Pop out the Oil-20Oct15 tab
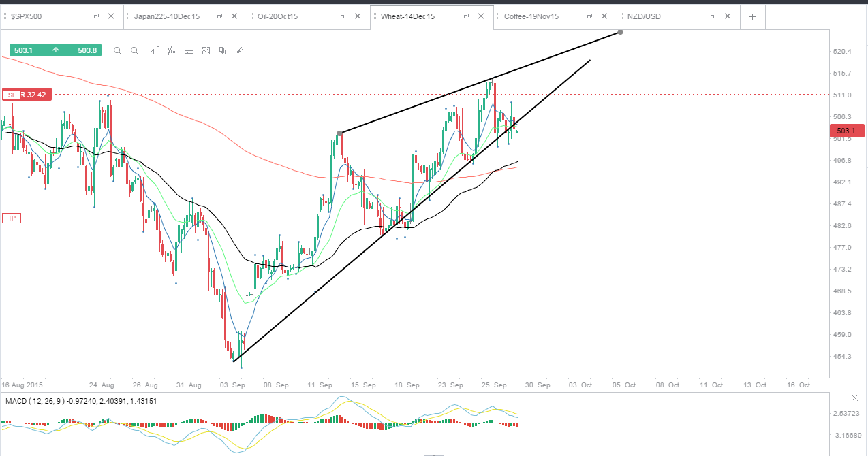This screenshot has height=456, width=868. [x=342, y=16]
